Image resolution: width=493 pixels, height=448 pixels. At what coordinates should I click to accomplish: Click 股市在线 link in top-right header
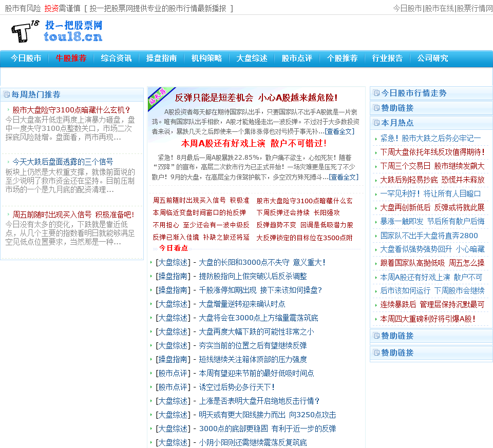(439, 9)
